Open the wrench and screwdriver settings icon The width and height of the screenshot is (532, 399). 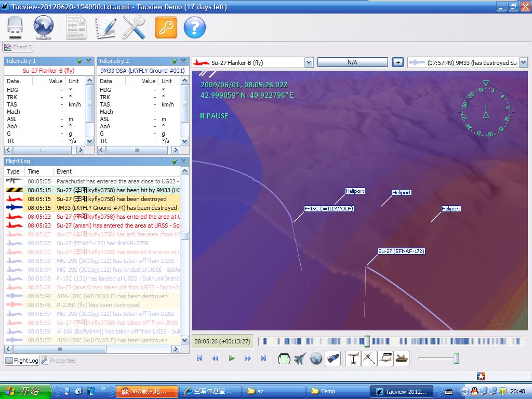tap(134, 28)
